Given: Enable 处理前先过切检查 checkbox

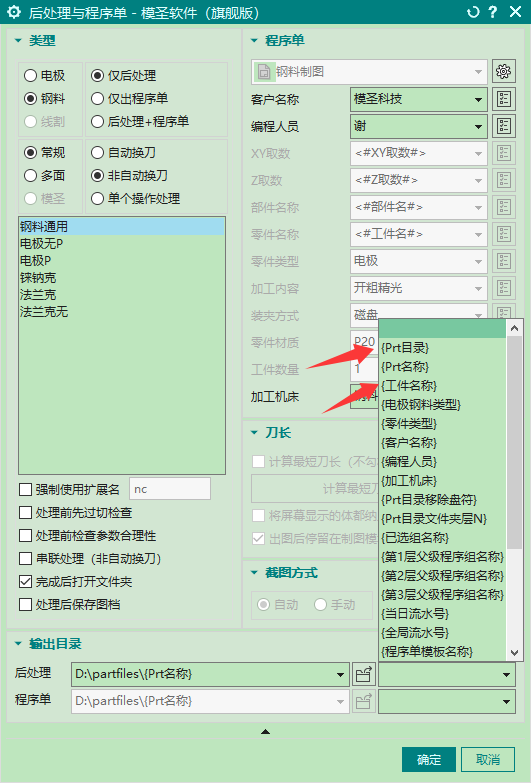Looking at the screenshot, I should click(25, 512).
